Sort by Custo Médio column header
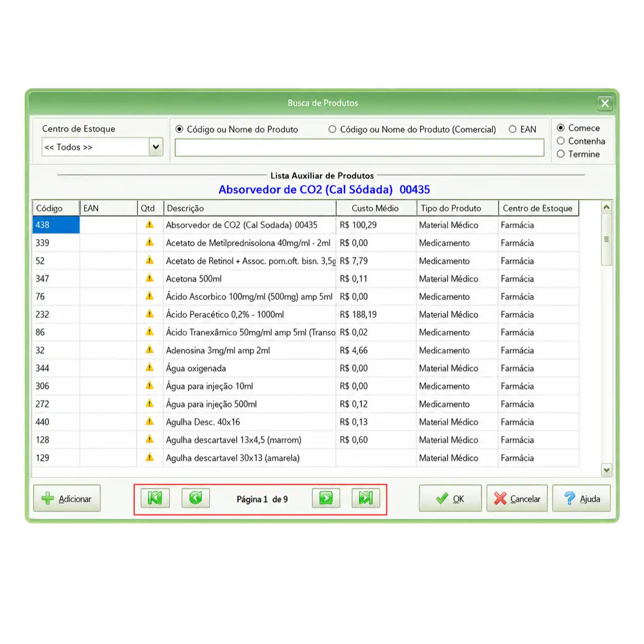This screenshot has height=644, width=644. [376, 208]
